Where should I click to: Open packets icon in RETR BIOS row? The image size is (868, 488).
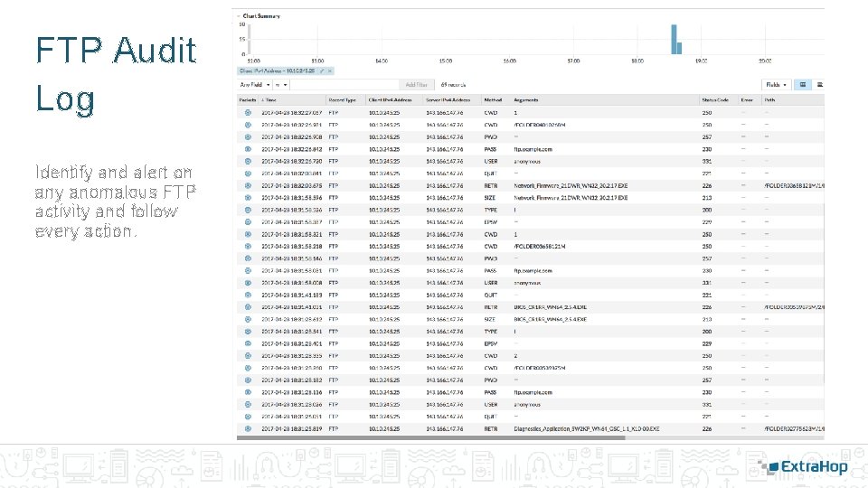248,307
